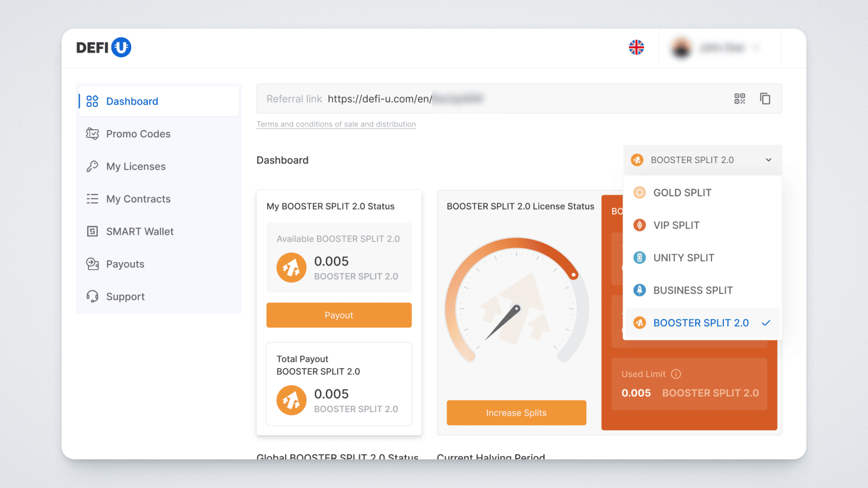This screenshot has height=488, width=868.
Task: Click the Support headset icon
Action: [x=92, y=296]
